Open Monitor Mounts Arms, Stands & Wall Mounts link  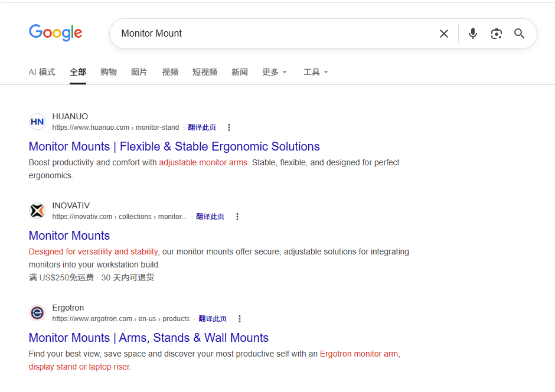pos(149,338)
